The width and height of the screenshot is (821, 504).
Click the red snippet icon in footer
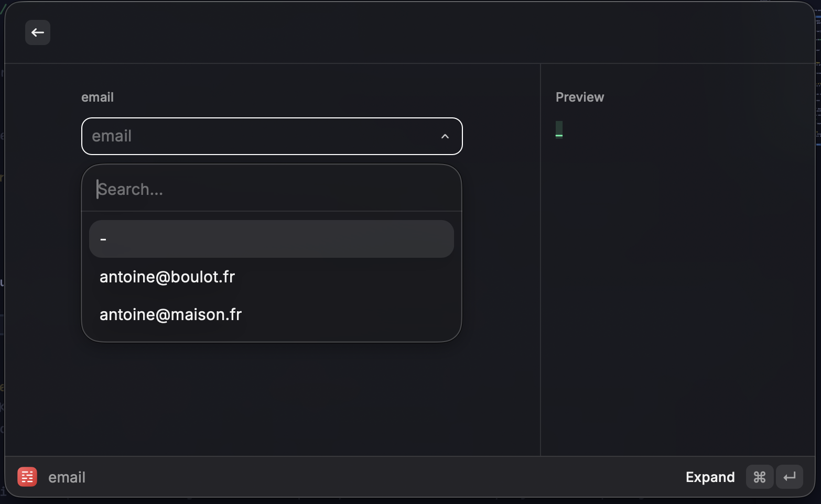point(27,477)
